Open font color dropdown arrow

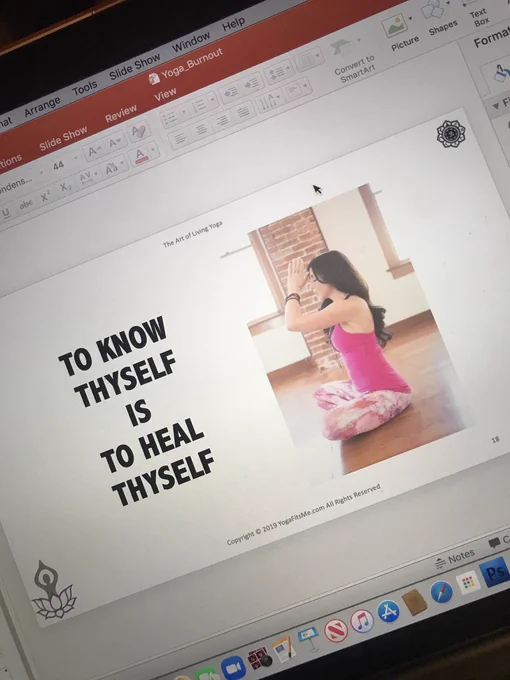[153, 150]
